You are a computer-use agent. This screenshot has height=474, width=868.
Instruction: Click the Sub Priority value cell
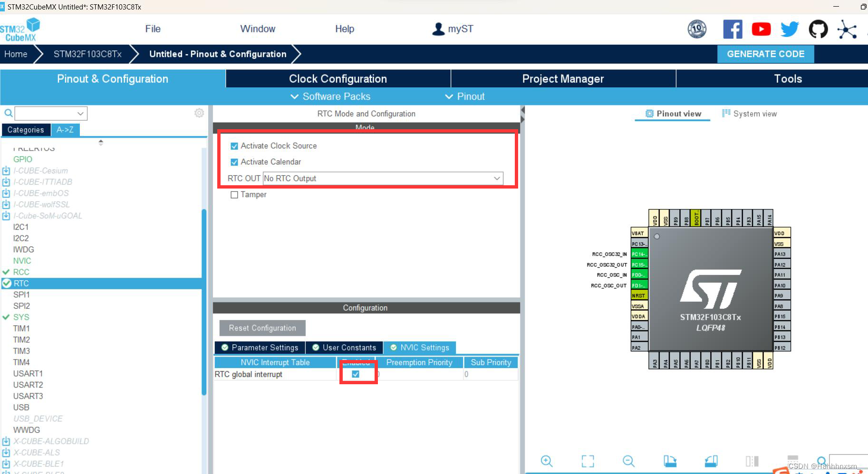coord(490,374)
